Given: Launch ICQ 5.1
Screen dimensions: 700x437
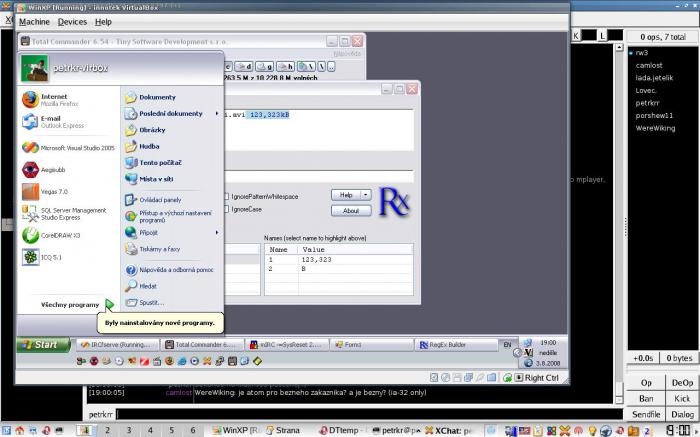Looking at the screenshot, I should point(42,257).
